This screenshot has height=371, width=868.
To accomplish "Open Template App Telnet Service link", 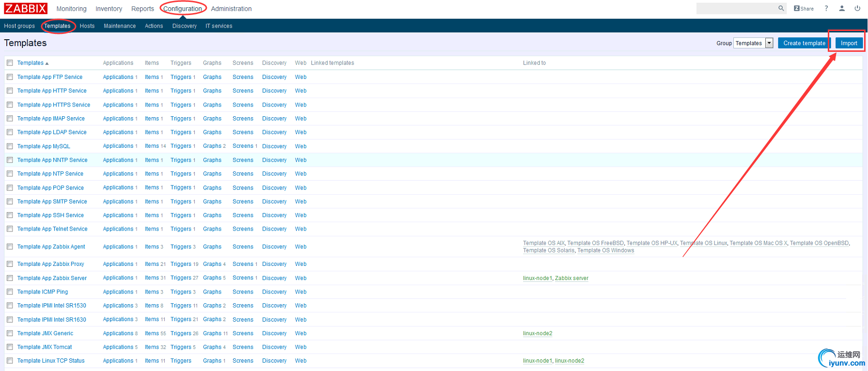I will [52, 229].
